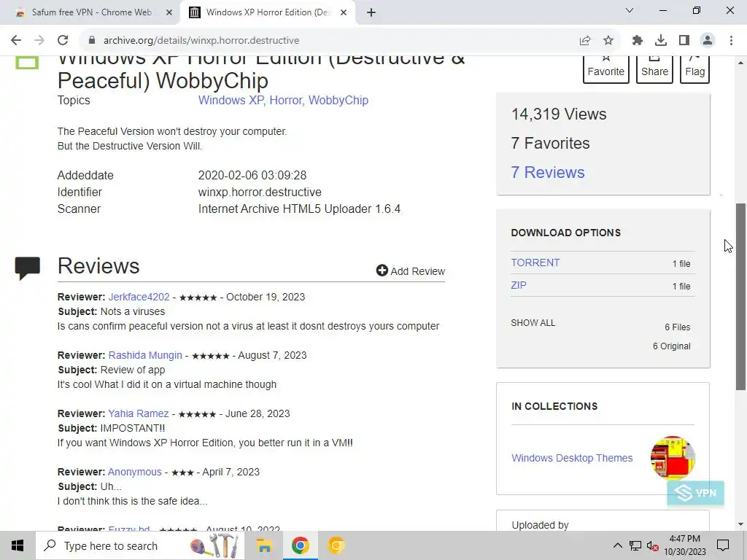Click the '14,319 Views' text
This screenshot has height=560, width=747.
[x=559, y=114]
